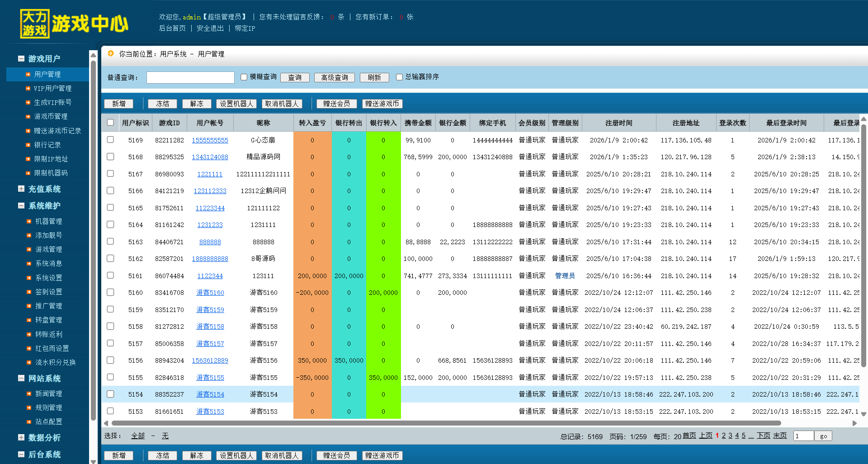This screenshot has height=464, width=868.
Task: Enable the 模糊查询 checkbox
Action: [244, 77]
